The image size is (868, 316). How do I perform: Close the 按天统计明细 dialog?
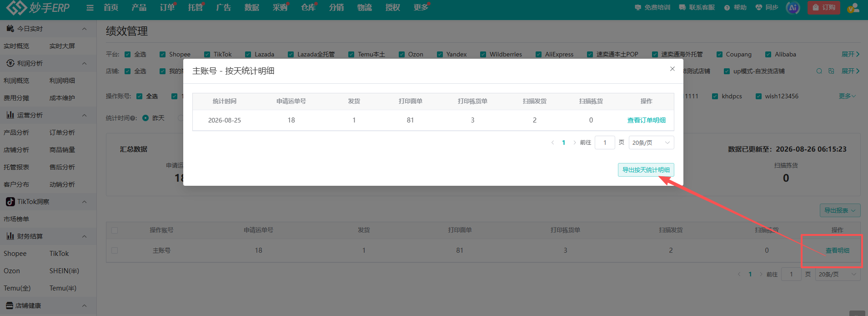[672, 69]
